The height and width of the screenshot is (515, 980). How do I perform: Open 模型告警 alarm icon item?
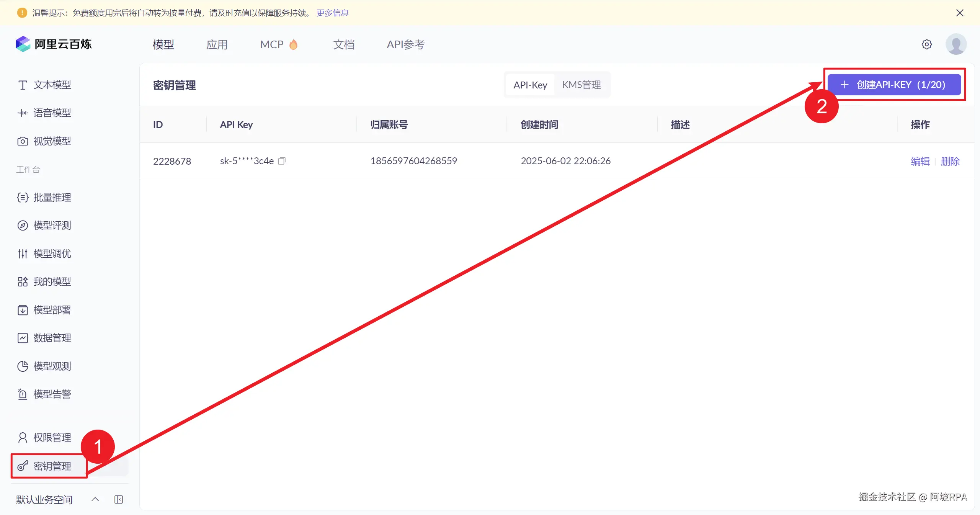click(x=23, y=394)
